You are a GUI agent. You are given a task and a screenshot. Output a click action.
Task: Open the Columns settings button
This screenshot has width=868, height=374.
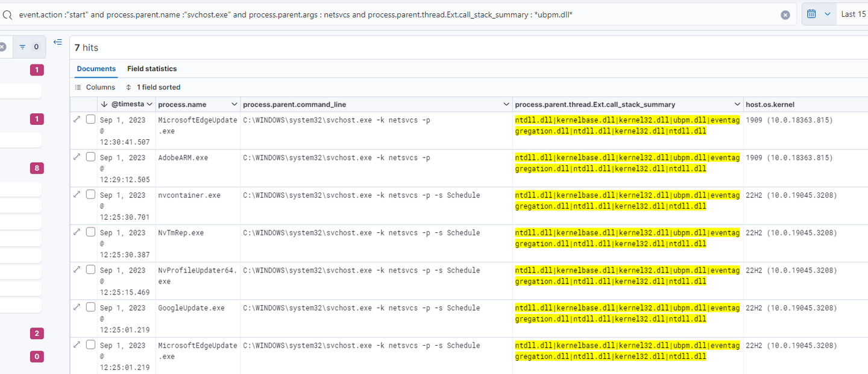coord(95,87)
